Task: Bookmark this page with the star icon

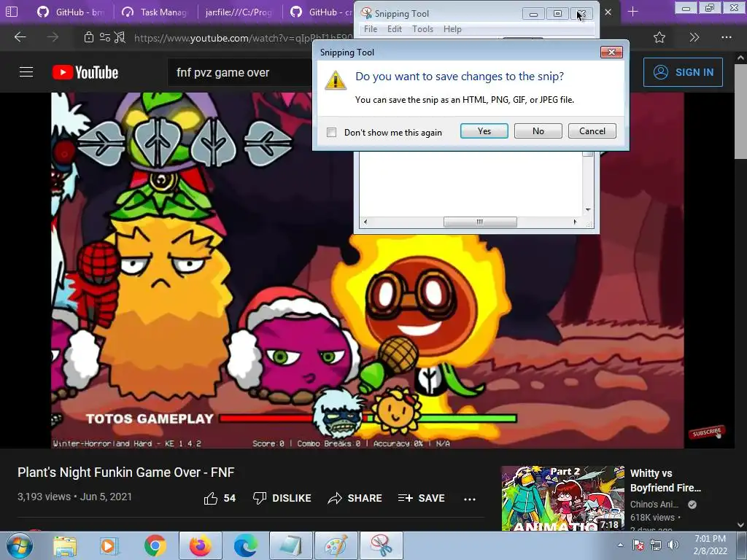Action: pos(659,37)
